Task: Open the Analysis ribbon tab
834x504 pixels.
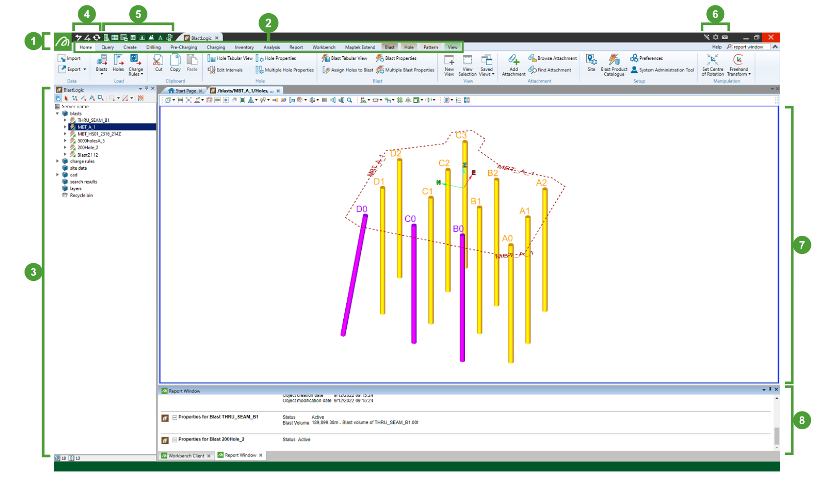Action: pyautogui.click(x=272, y=47)
